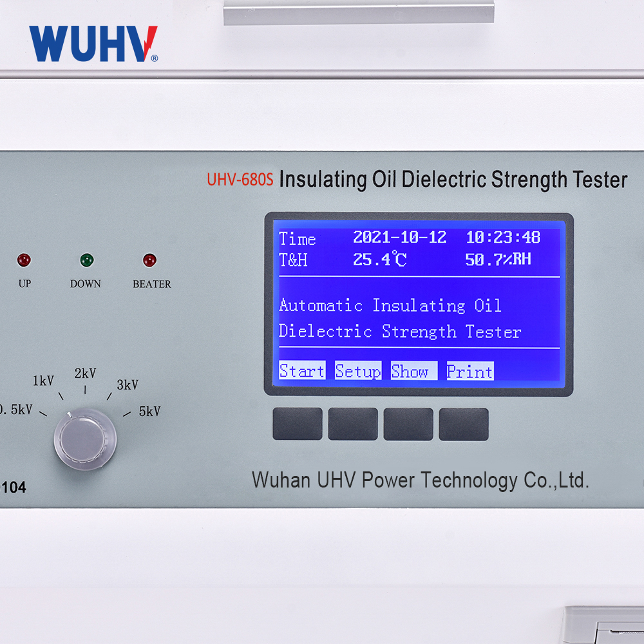Click the 5kV dial marking
Screen dimensions: 644x644
pyautogui.click(x=149, y=411)
